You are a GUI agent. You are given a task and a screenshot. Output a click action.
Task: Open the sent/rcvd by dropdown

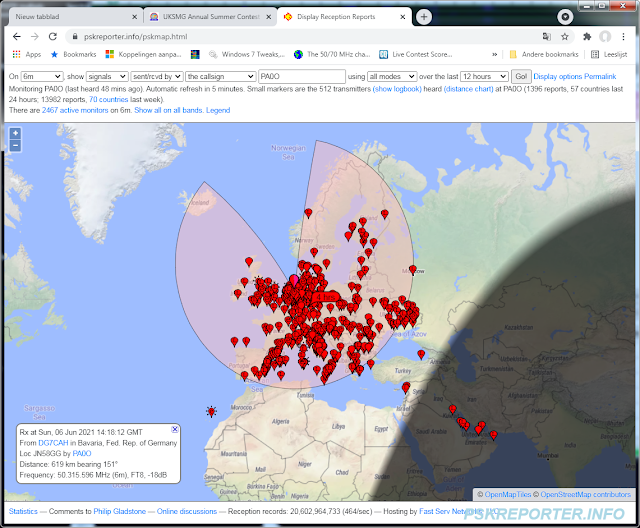[x=157, y=76]
